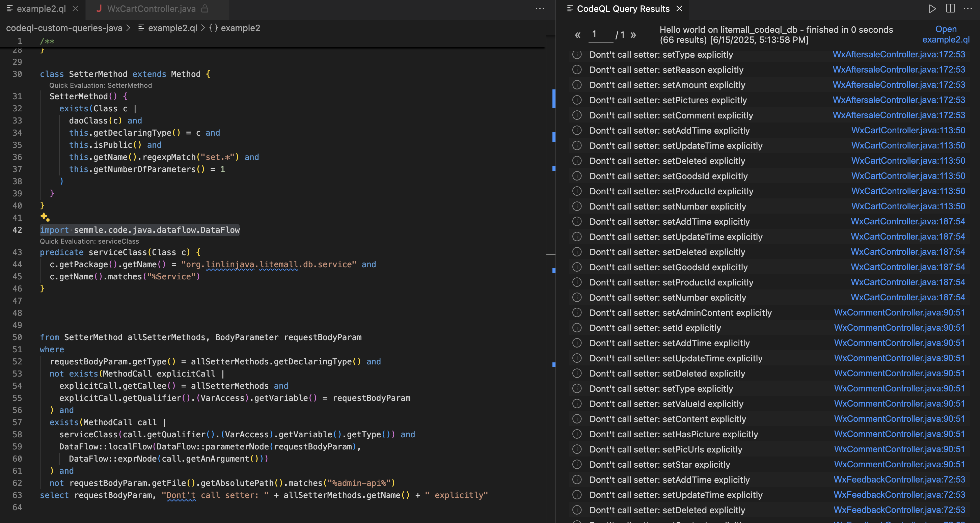Click the info icon beside setReason result
Image resolution: width=980 pixels, height=523 pixels.
pyautogui.click(x=577, y=70)
